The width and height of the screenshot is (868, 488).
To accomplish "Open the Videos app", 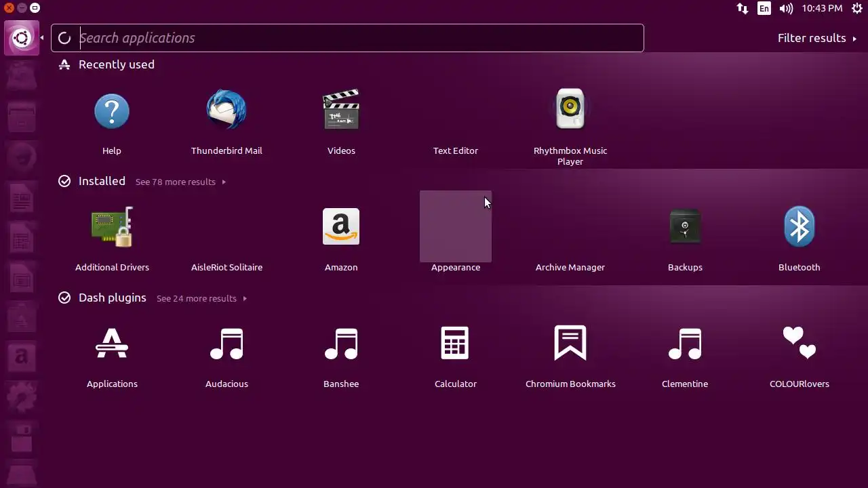I will coord(341,110).
